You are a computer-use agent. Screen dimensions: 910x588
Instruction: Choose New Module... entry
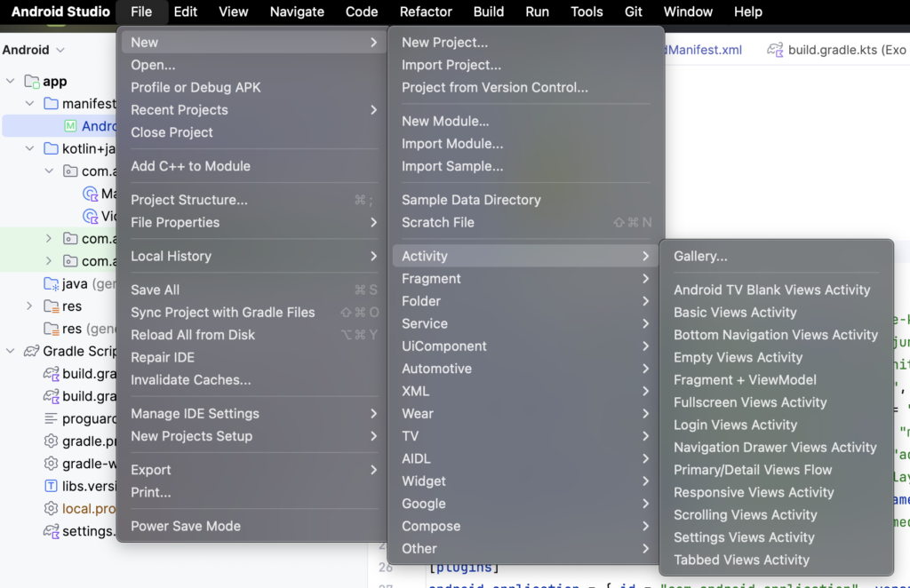[524, 121]
